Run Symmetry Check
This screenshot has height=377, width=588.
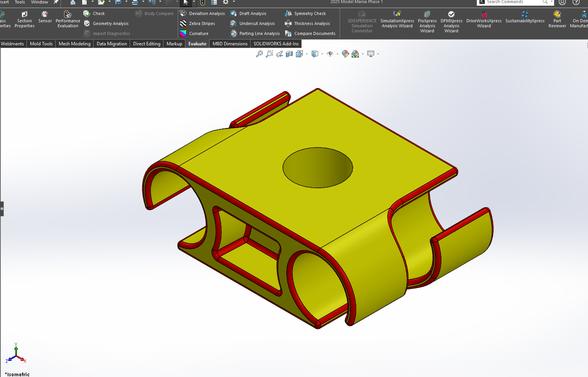305,13
